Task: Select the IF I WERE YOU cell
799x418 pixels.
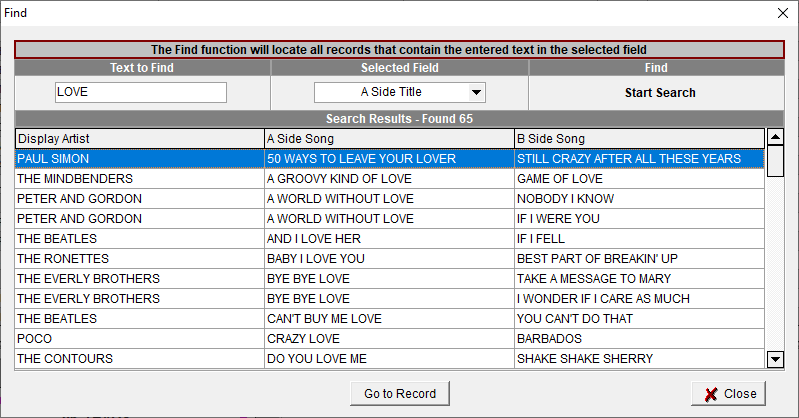Action: [x=640, y=219]
